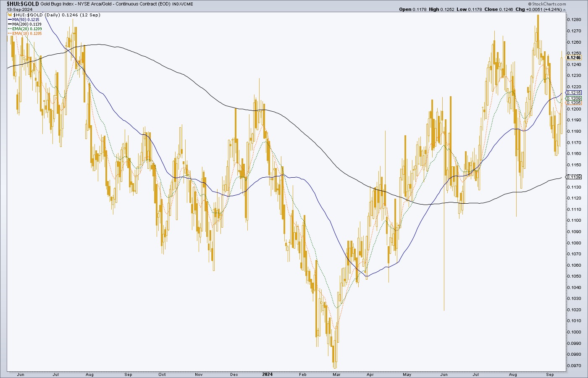Click the 0.1139 MA(200) price tag

pyautogui.click(x=574, y=177)
